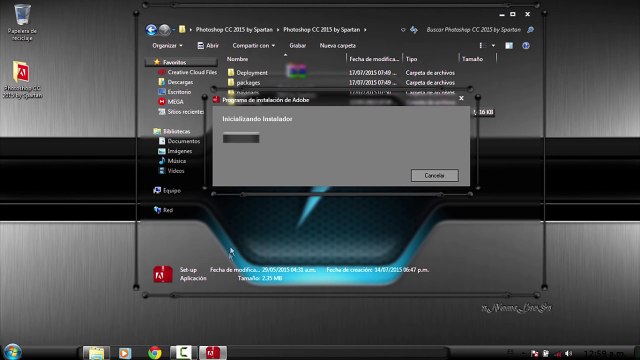This screenshot has height=360, width=640.
Task: Click Grabar in the Explorer toolbar
Action: (x=298, y=46)
